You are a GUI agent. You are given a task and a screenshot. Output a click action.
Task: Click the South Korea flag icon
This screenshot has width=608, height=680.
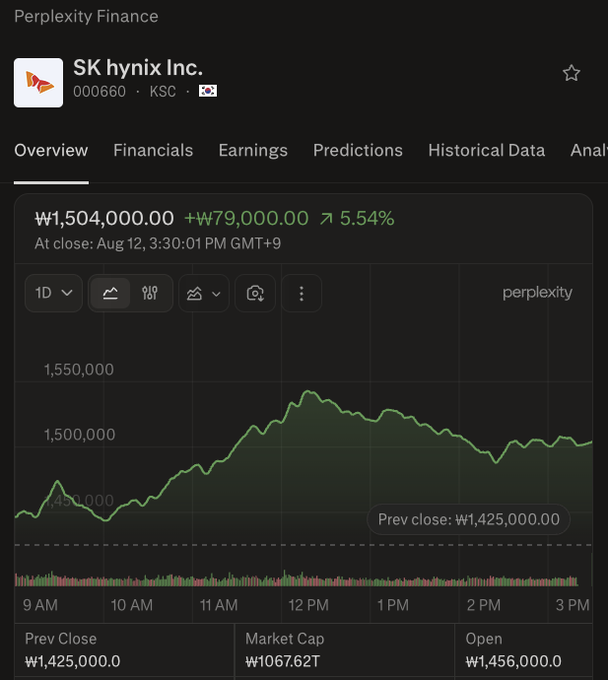(x=208, y=91)
